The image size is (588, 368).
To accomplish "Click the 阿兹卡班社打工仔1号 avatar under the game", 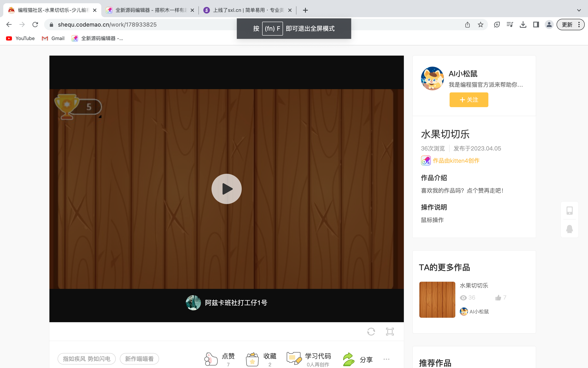I will (193, 303).
